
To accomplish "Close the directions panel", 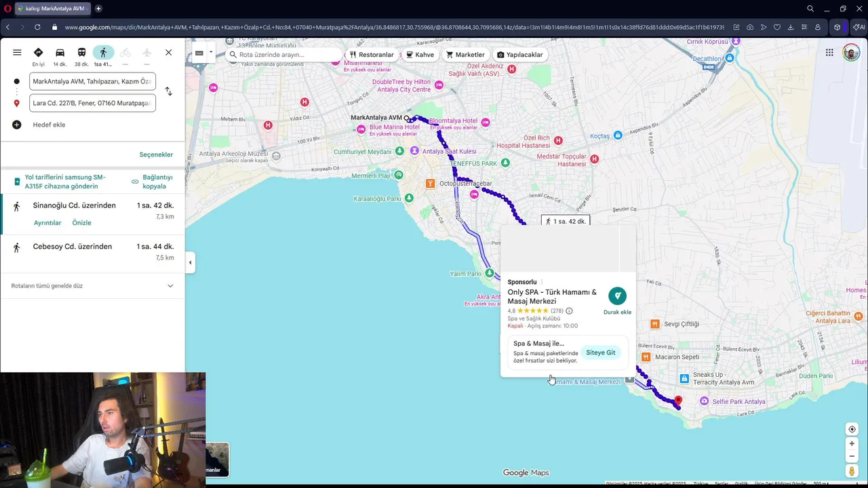I will (169, 52).
